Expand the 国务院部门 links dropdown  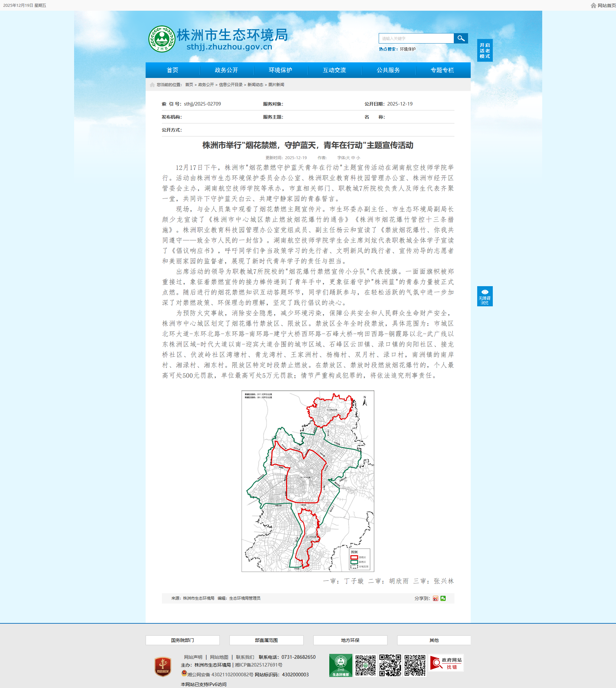tap(182, 640)
